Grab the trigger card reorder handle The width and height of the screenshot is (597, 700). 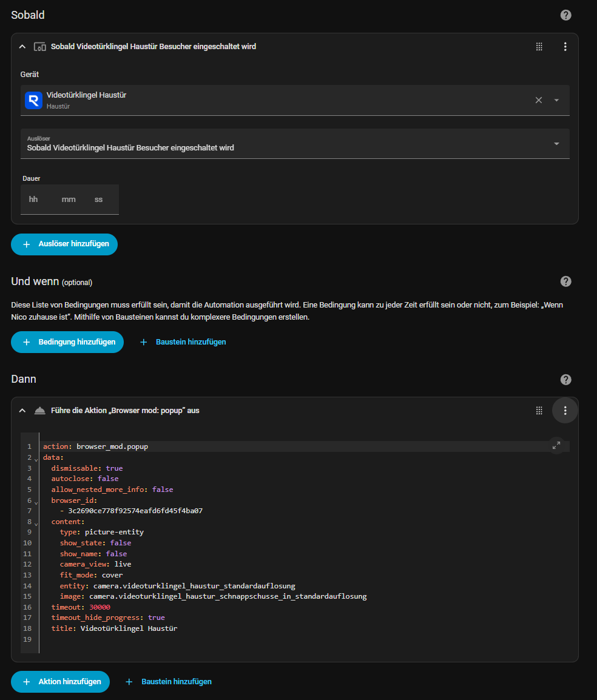539,47
